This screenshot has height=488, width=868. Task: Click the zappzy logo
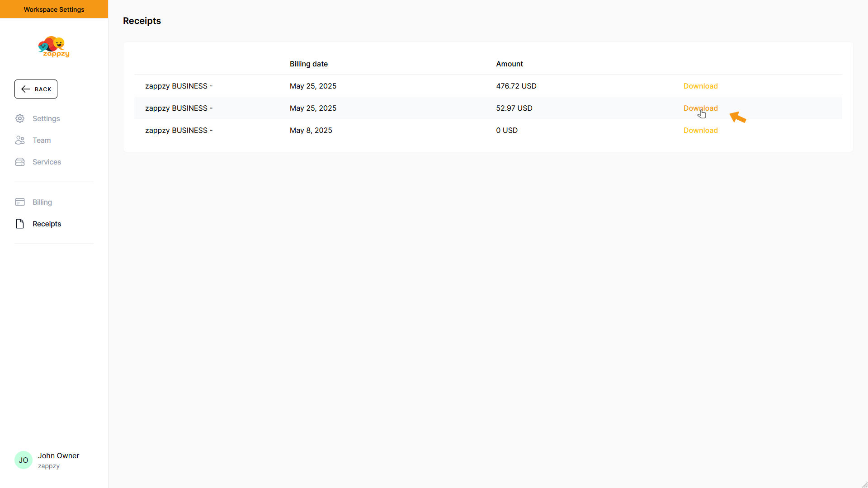coord(54,47)
